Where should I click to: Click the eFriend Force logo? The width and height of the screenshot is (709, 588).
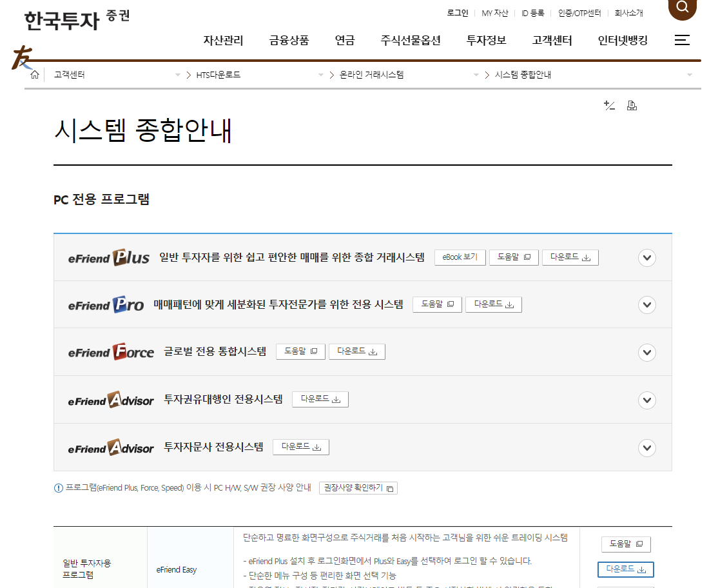[x=111, y=351]
